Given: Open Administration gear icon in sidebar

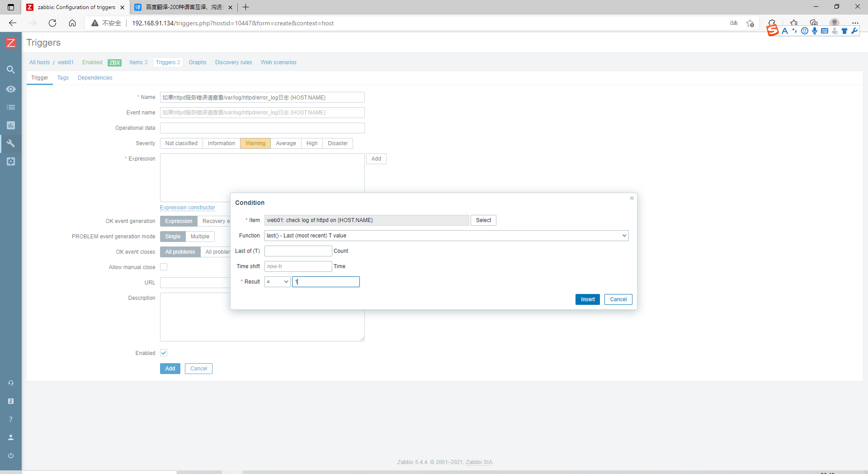Looking at the screenshot, I should point(11,161).
